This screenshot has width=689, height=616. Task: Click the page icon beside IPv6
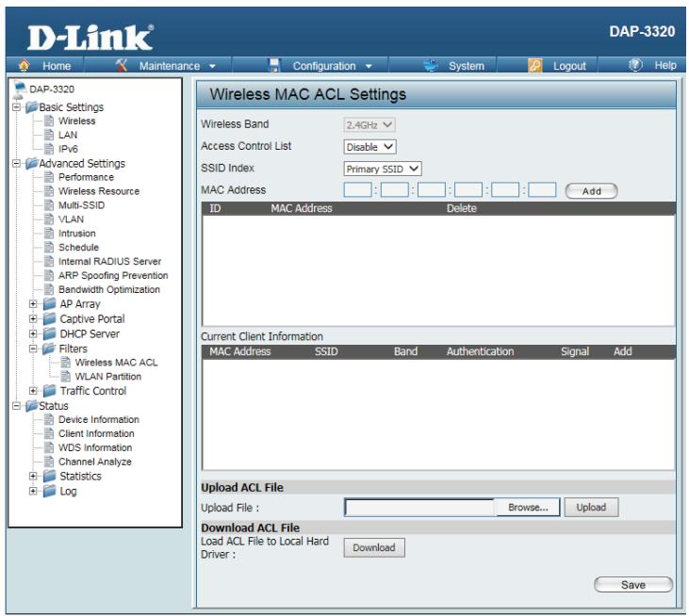tap(49, 149)
